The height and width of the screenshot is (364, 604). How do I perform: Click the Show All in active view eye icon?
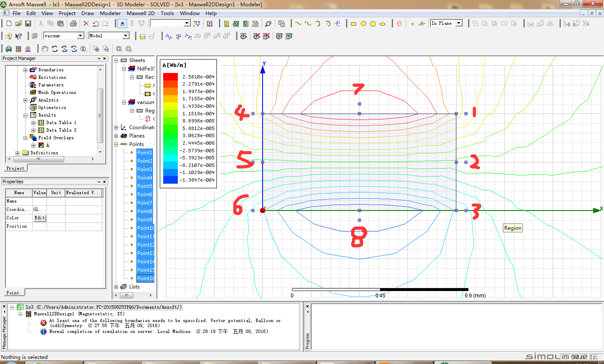(x=243, y=36)
